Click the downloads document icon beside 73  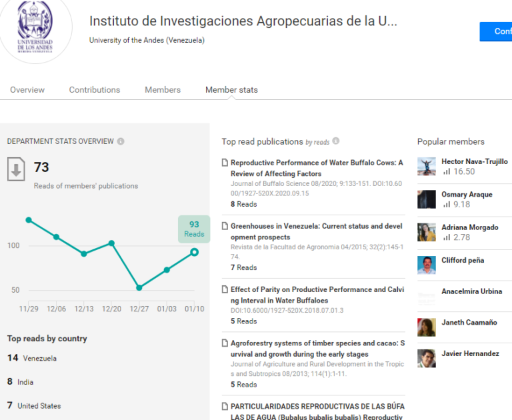pyautogui.click(x=16, y=169)
